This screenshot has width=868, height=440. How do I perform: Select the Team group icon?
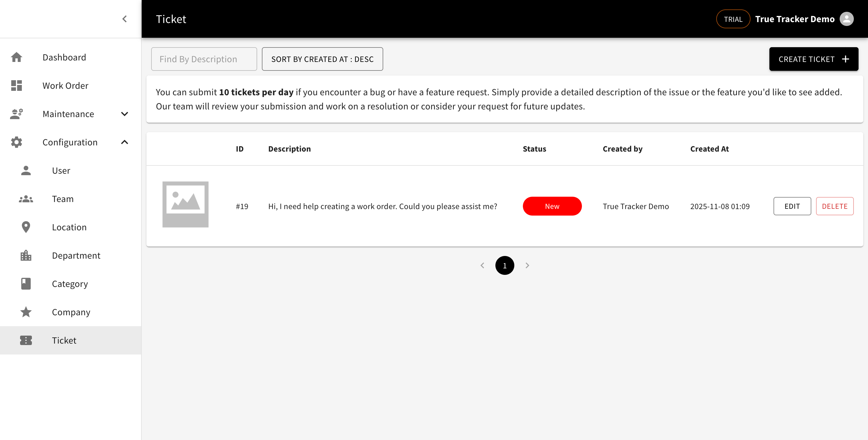[x=26, y=199]
